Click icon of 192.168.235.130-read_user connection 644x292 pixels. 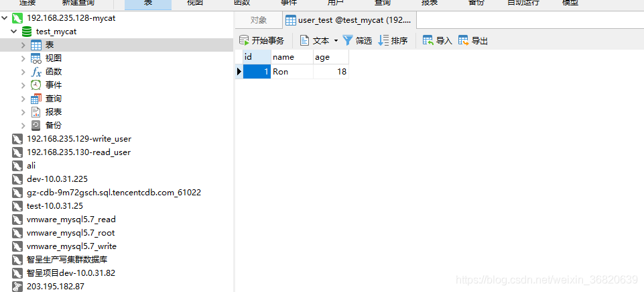pyautogui.click(x=17, y=152)
